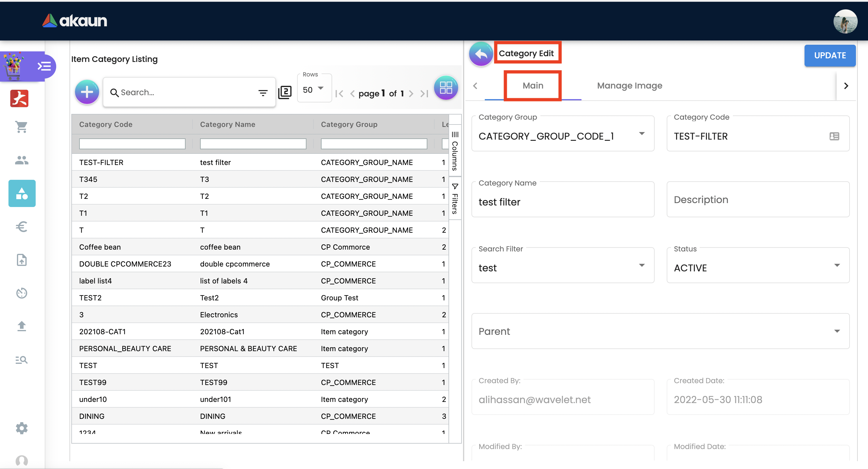
Task: Click the purple plus add-category button
Action: (87, 92)
